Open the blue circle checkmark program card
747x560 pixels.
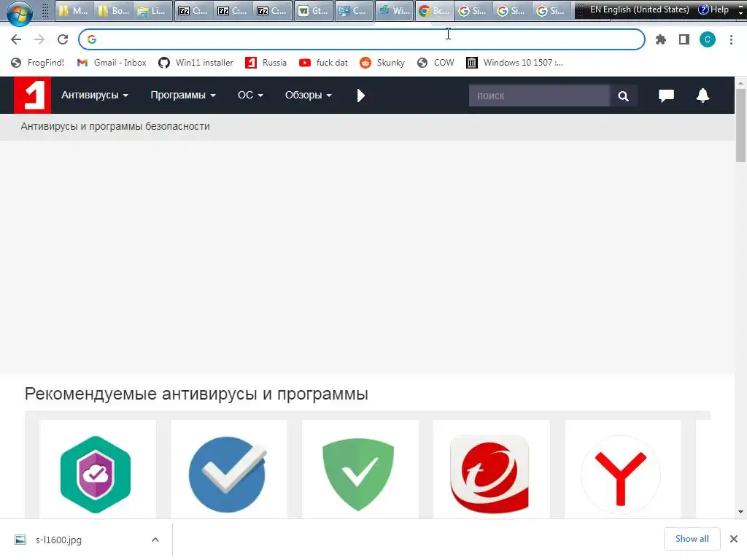tap(228, 469)
